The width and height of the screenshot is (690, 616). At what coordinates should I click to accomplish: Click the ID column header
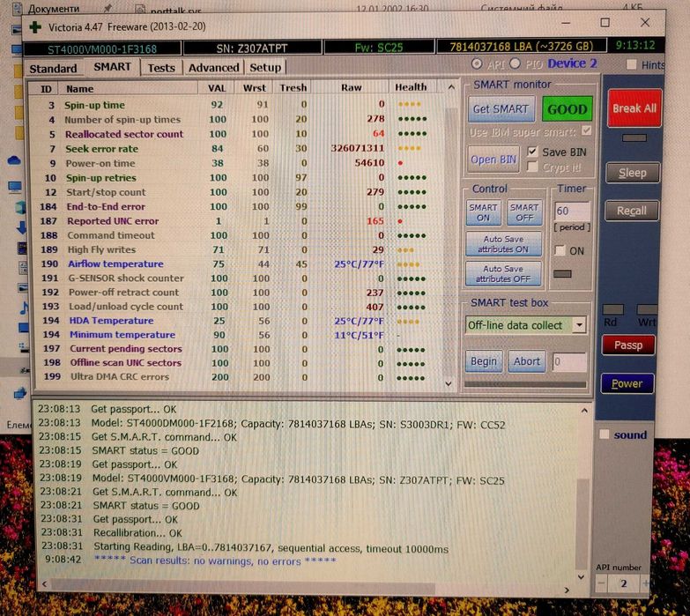pos(46,89)
